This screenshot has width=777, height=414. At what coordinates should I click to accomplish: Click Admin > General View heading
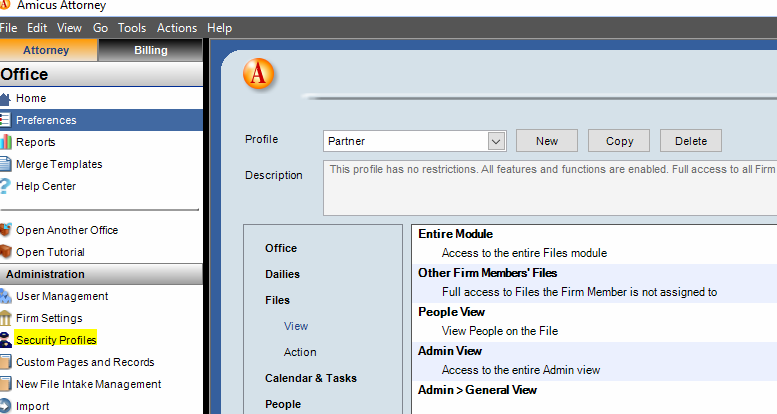point(477,390)
